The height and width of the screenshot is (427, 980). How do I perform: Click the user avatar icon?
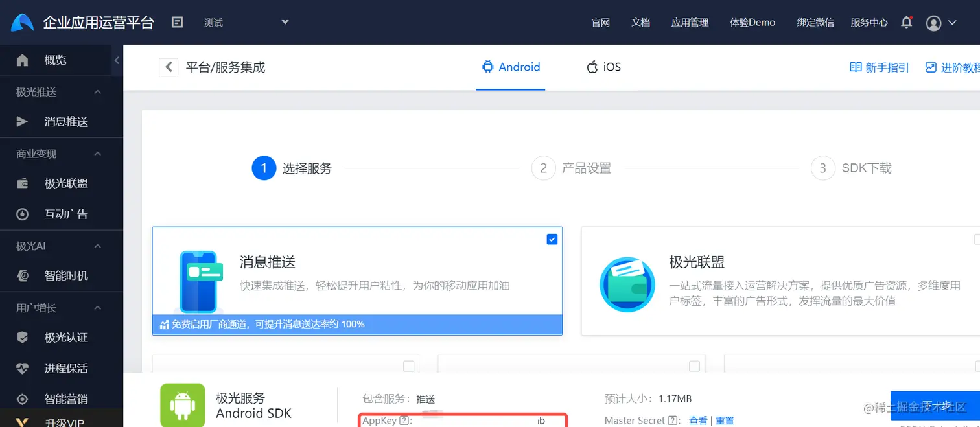934,23
